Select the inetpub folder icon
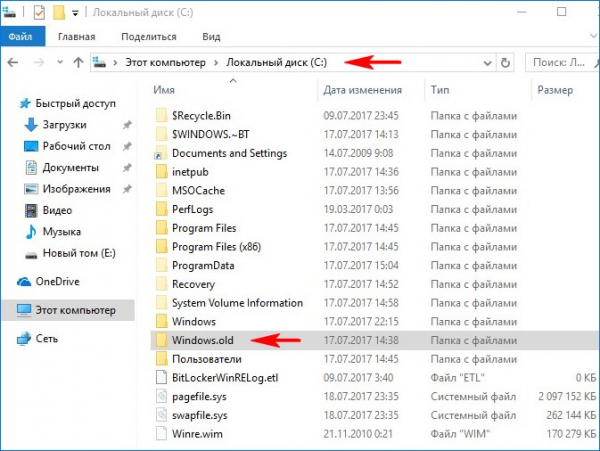This screenshot has width=600, height=451. 161,172
